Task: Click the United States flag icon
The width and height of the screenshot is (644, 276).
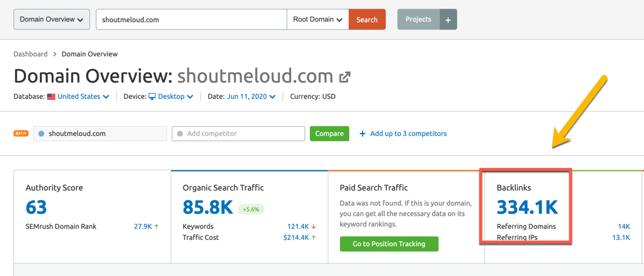Action: click(51, 96)
